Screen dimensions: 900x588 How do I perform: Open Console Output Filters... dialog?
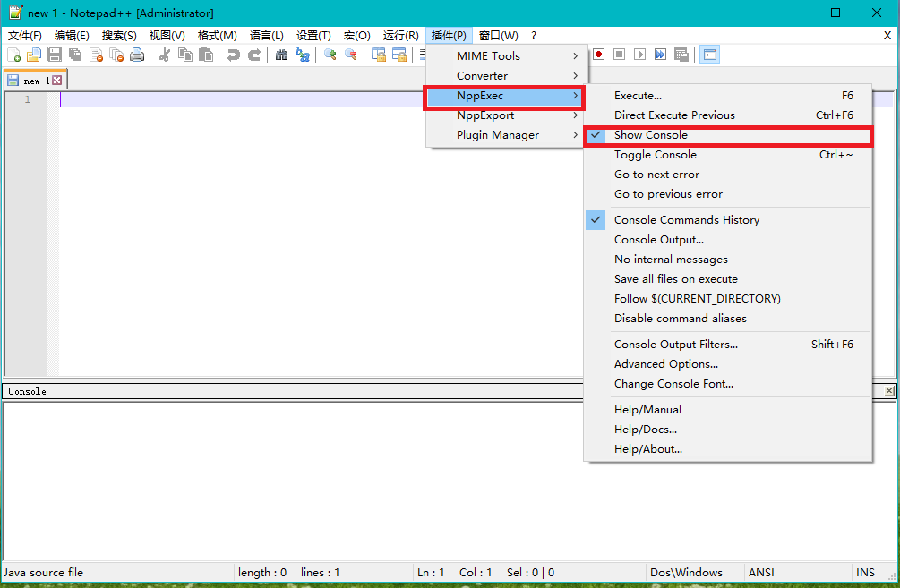point(728,345)
